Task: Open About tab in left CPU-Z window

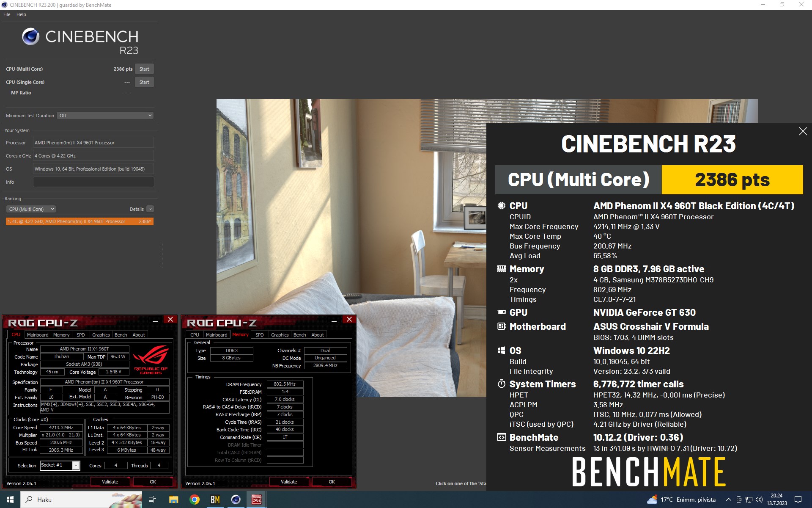Action: tap(139, 335)
